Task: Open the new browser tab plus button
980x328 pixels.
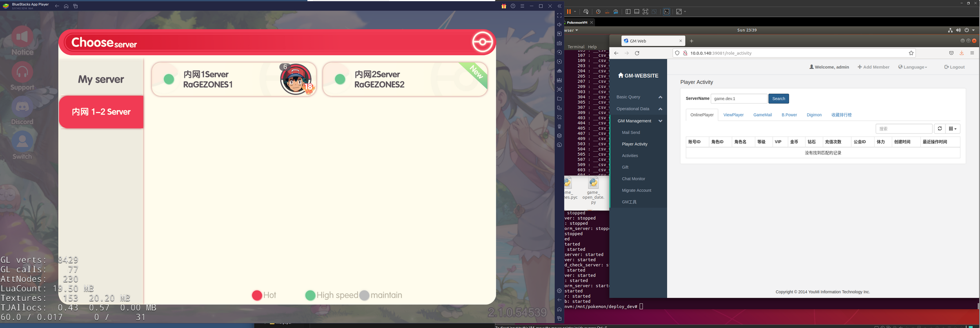Action: pyautogui.click(x=691, y=41)
